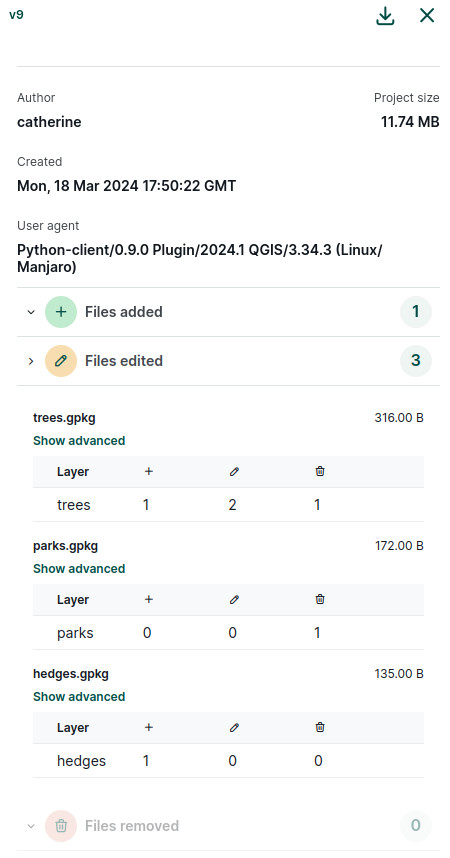Select the parks layer row
Screen dimensions: 450x858
pos(228,633)
